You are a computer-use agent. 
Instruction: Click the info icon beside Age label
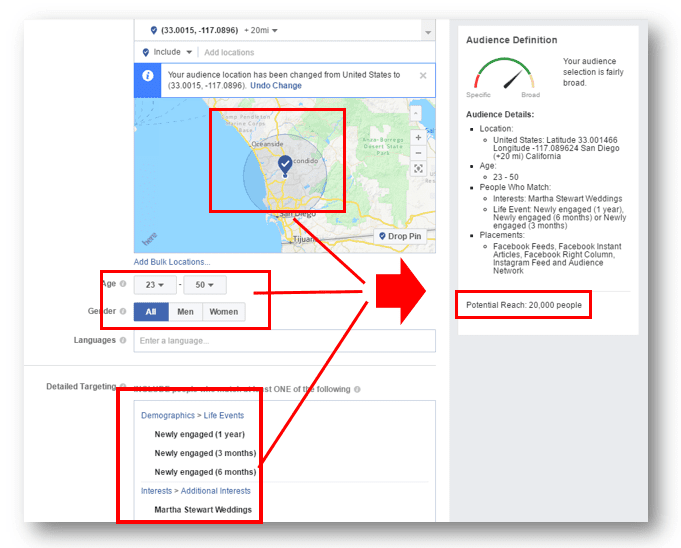[123, 284]
